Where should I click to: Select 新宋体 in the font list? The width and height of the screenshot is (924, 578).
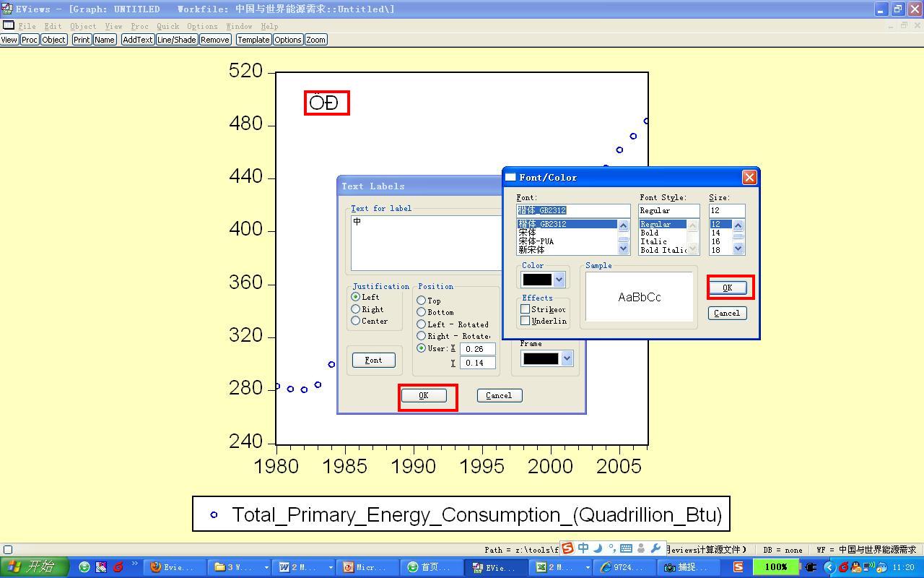(x=531, y=250)
